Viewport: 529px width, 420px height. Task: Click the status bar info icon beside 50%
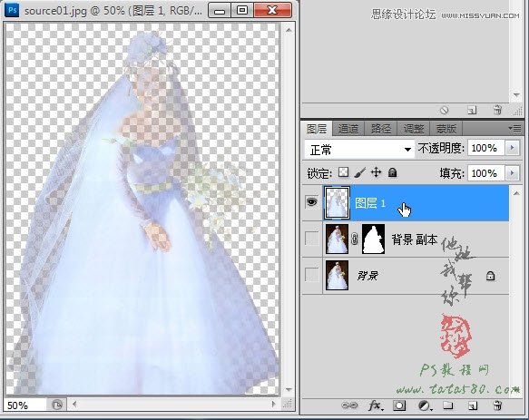point(57,405)
